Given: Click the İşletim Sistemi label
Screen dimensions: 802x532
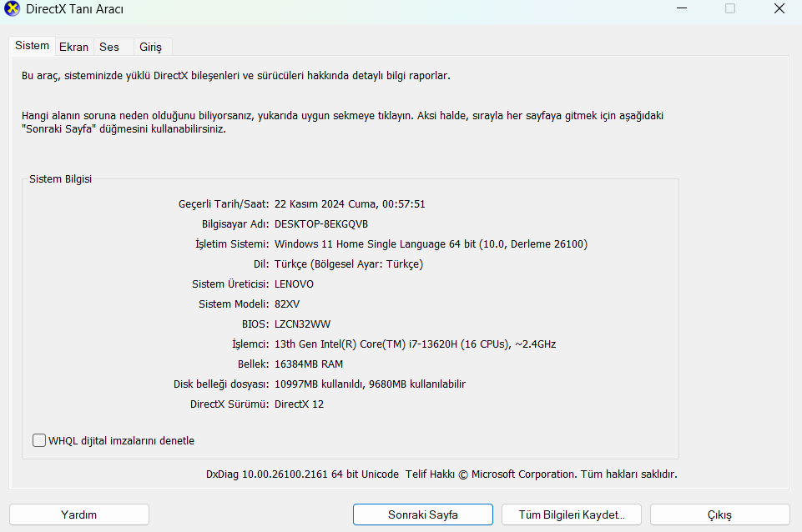Looking at the screenshot, I should point(232,244).
